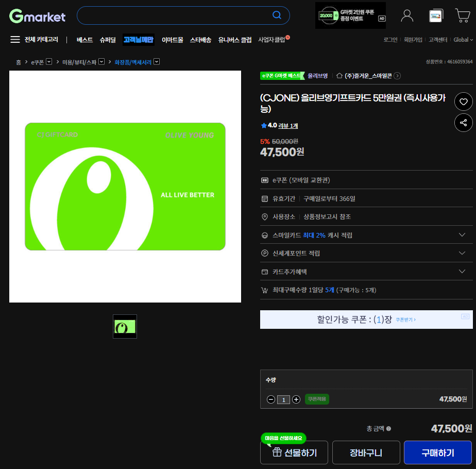Click the green gift card thumbnail
Viewport: 476px width, 469px height.
coord(125,326)
